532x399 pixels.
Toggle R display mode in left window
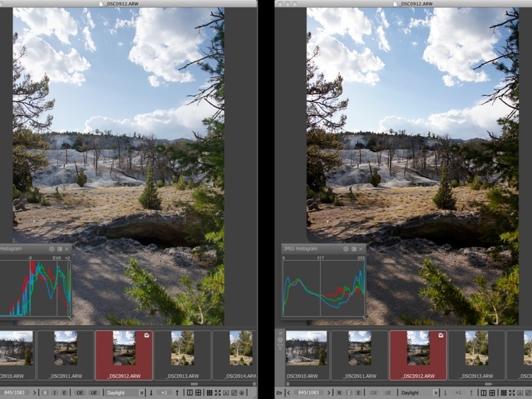(x=45, y=392)
